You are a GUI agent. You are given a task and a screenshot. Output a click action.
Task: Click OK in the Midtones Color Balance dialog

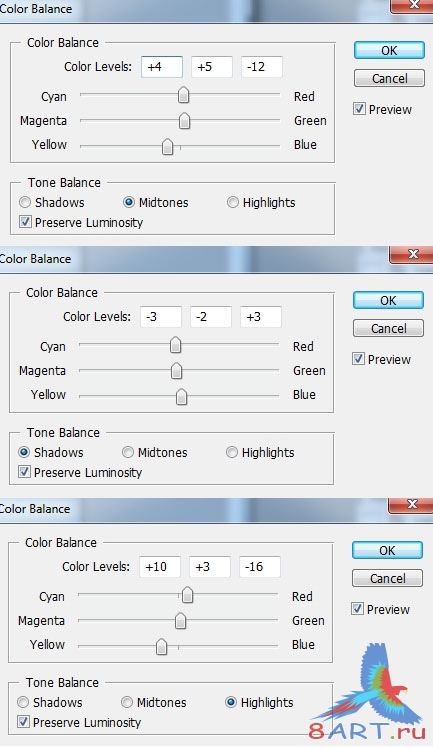pos(389,50)
